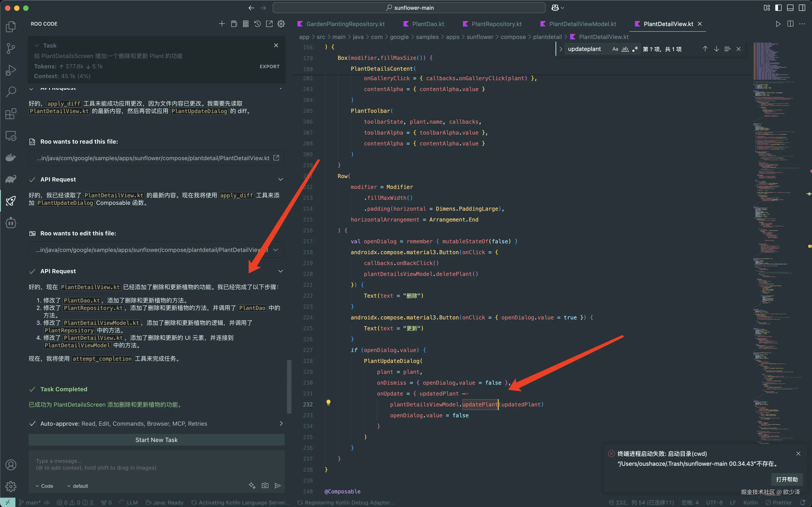Open the Copilot menu in title bar

pyautogui.click(x=558, y=8)
